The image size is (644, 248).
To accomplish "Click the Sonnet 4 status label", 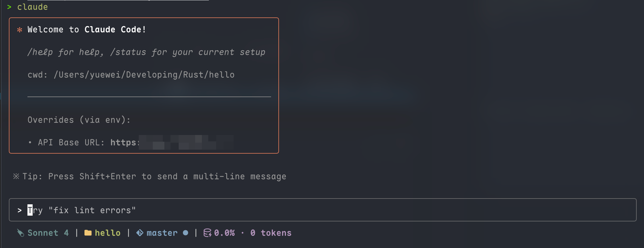I will click(48, 233).
